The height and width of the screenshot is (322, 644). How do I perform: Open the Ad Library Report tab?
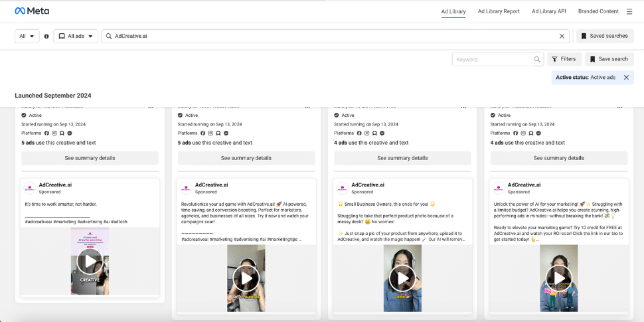[499, 11]
